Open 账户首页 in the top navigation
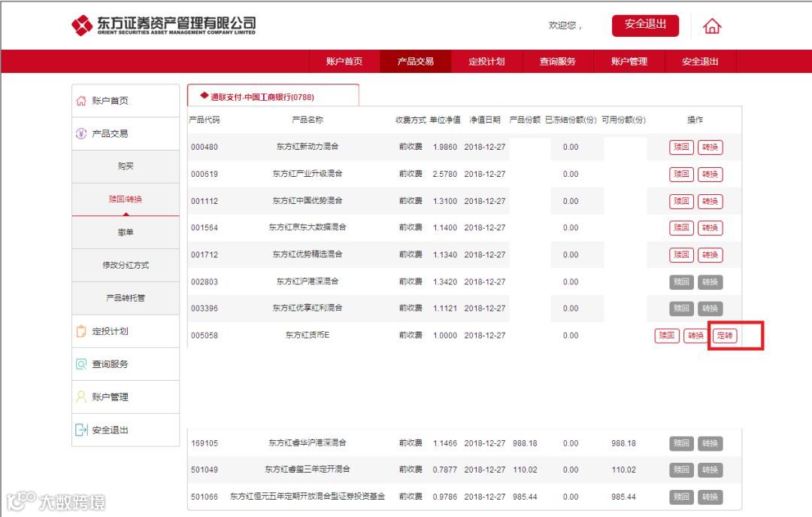Image resolution: width=812 pixels, height=517 pixels. [x=344, y=61]
